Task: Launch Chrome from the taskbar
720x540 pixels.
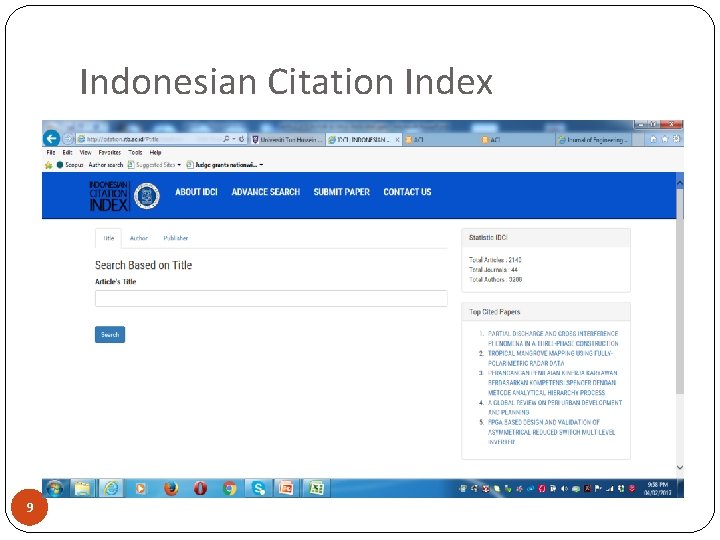Action: pyautogui.click(x=230, y=488)
